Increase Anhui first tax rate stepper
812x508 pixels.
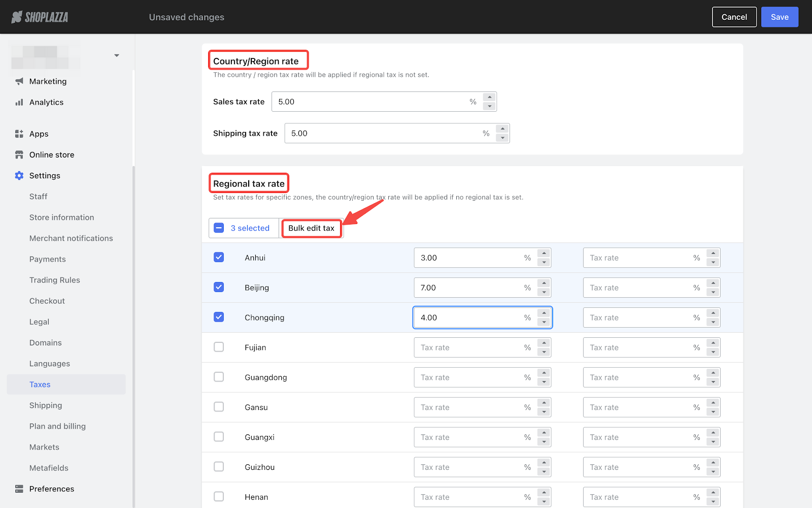pos(544,253)
